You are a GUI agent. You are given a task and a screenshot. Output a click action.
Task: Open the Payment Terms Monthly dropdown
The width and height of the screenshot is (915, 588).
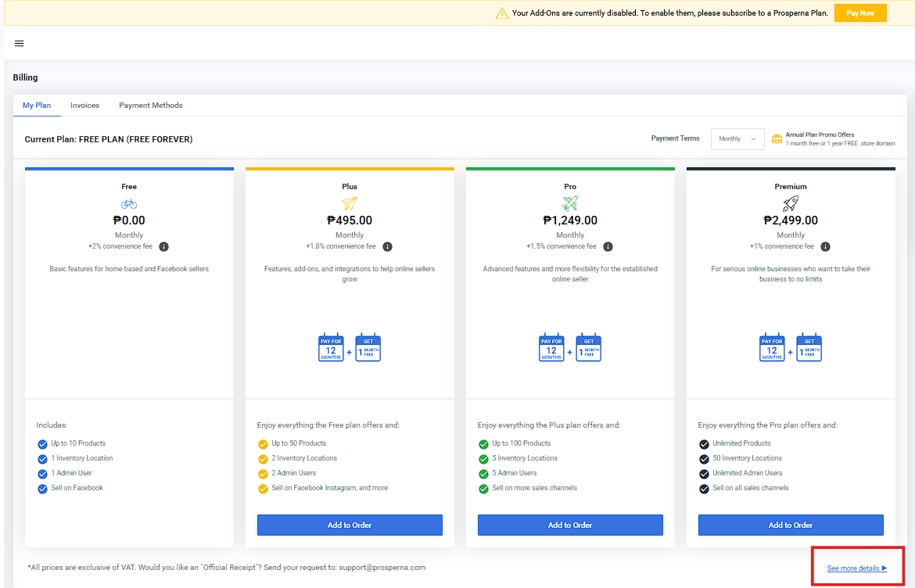pos(737,139)
